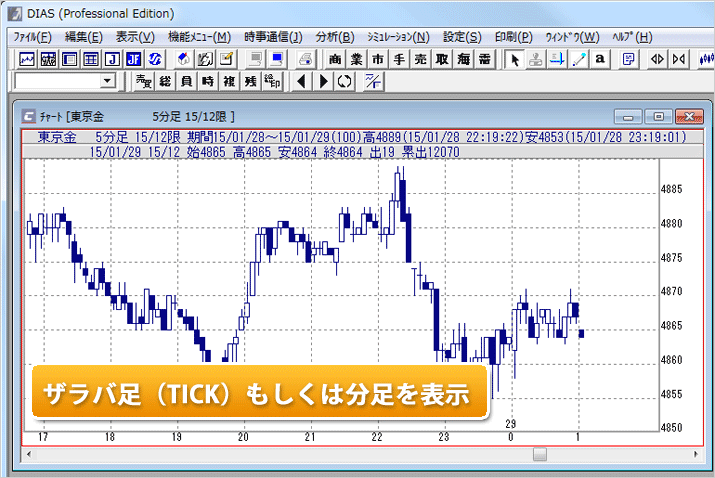Toggle the '時' button in second toolbar
The width and height of the screenshot is (715, 478).
[208, 81]
